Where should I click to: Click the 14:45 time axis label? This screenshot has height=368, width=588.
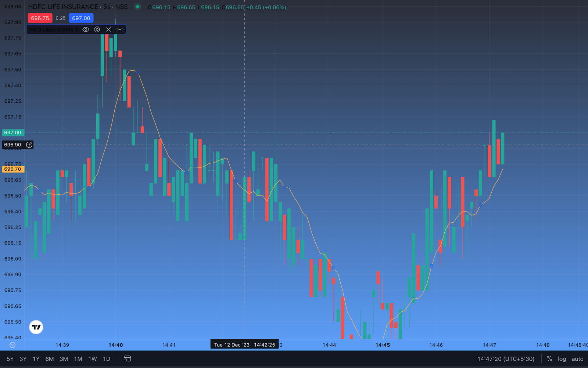click(x=383, y=345)
